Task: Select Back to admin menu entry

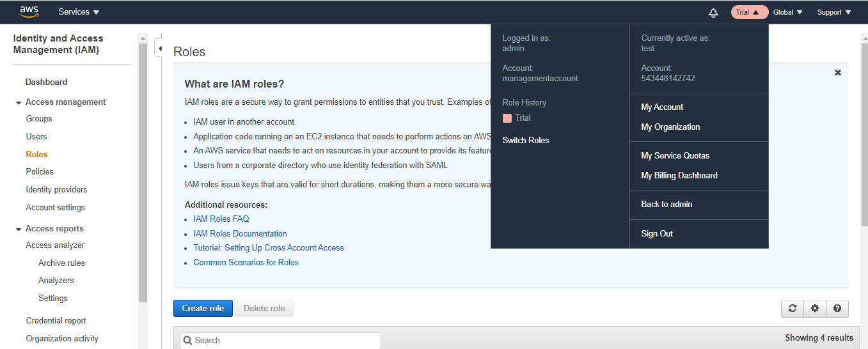Action: pyautogui.click(x=667, y=205)
